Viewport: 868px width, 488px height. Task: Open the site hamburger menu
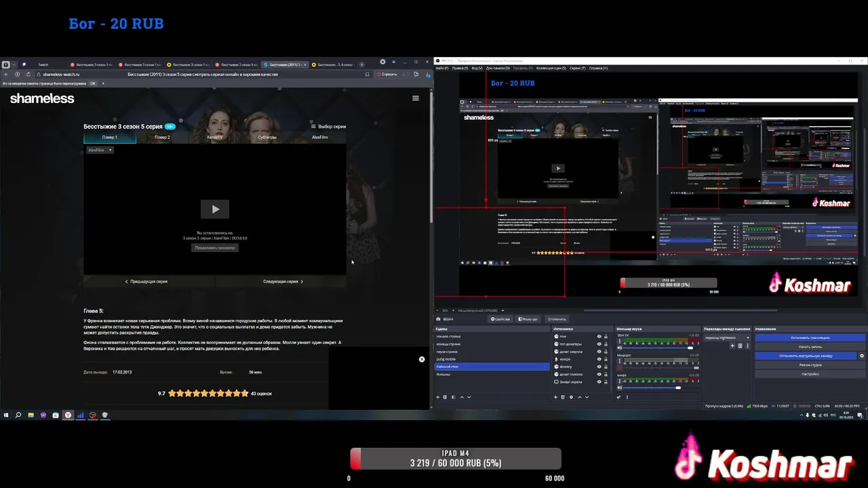tap(416, 98)
